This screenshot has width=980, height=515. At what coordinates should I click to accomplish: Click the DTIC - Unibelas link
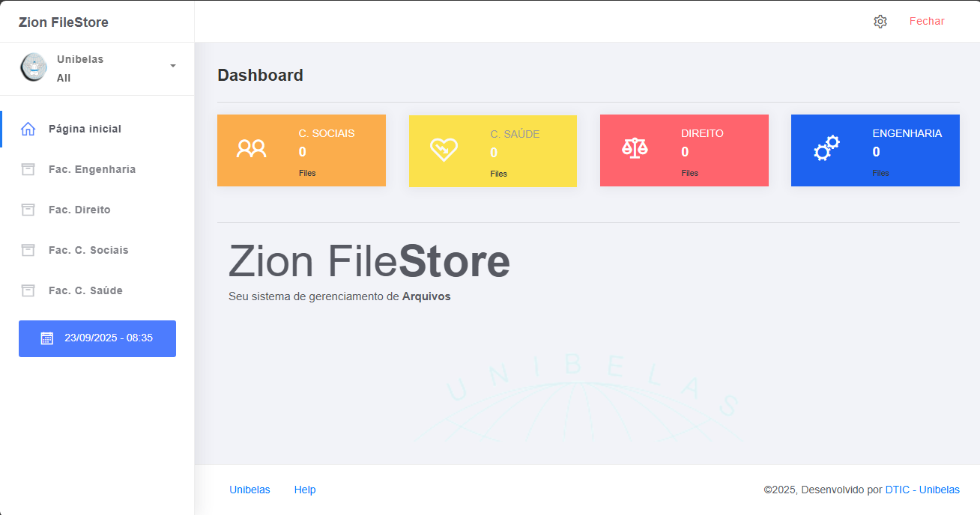click(922, 490)
